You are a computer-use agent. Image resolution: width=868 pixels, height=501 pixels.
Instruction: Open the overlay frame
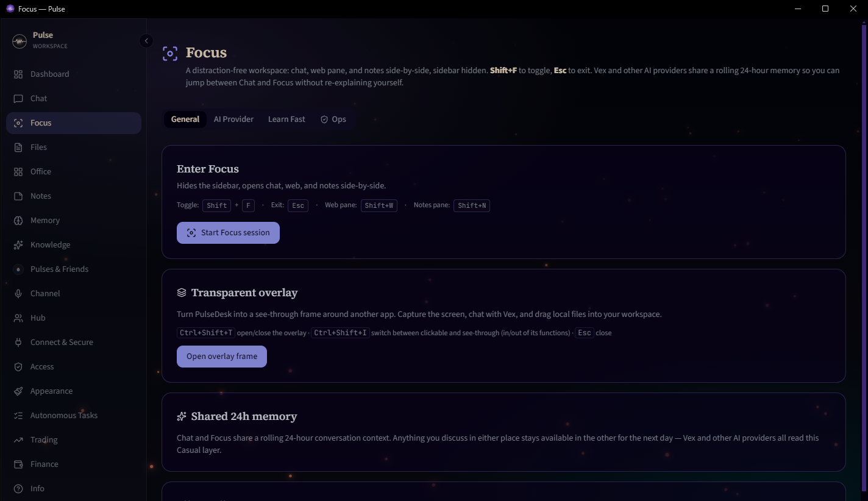(x=222, y=357)
